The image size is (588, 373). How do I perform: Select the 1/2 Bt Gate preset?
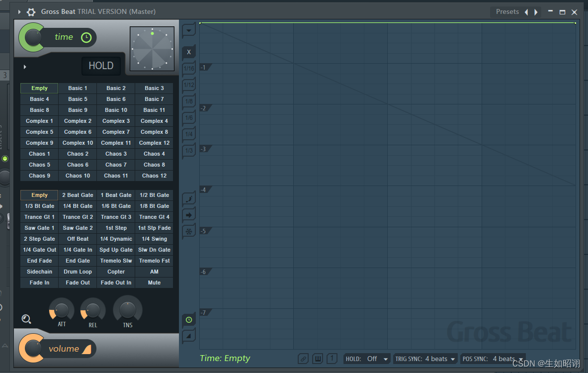coord(154,195)
